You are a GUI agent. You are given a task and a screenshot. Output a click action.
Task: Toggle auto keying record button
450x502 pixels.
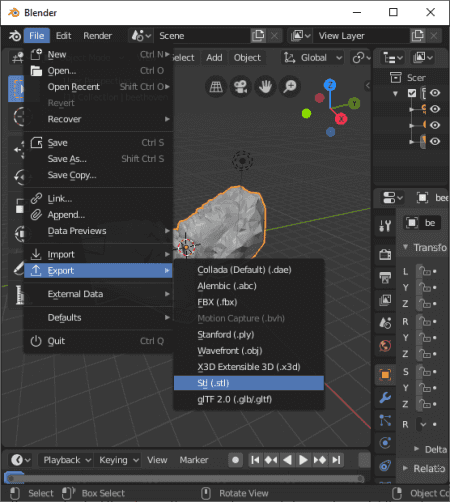[235, 460]
